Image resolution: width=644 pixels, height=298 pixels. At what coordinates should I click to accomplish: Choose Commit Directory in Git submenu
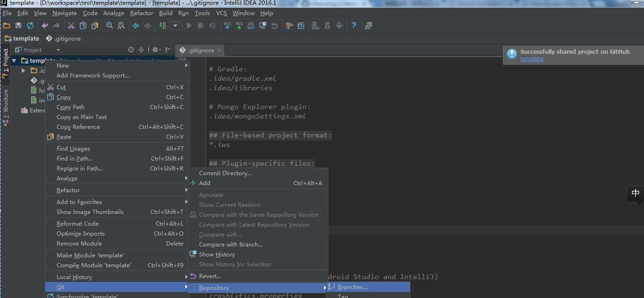[x=258, y=173]
